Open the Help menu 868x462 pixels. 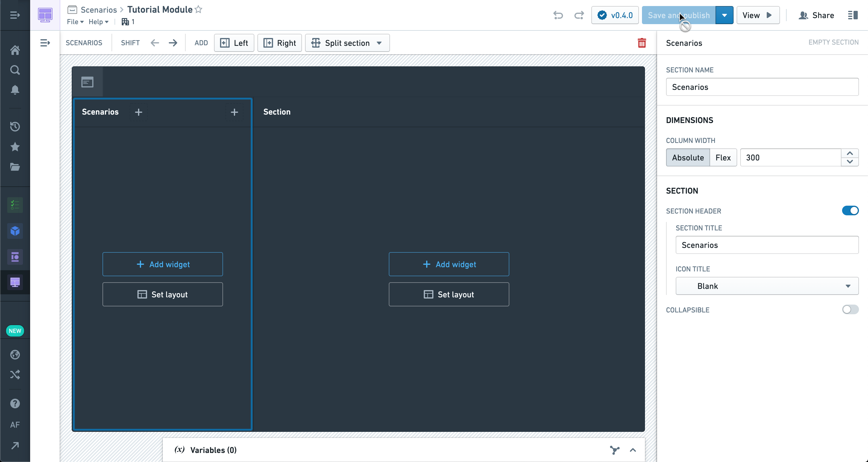98,22
